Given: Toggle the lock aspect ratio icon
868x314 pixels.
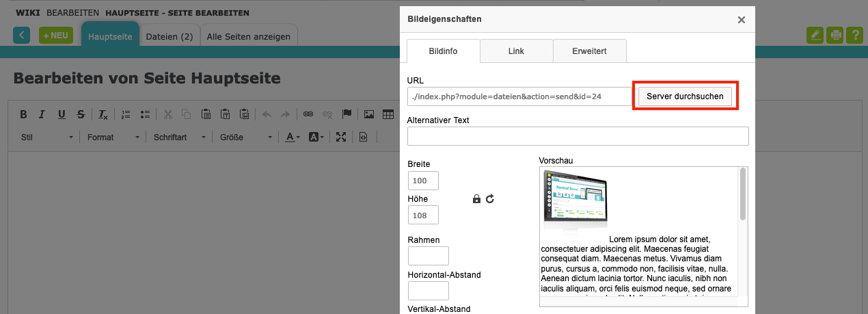Looking at the screenshot, I should [x=476, y=199].
